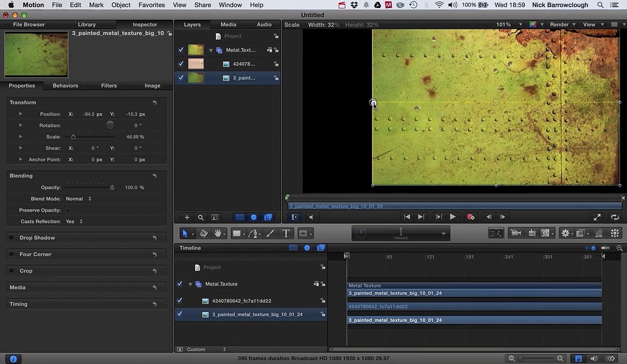
Task: Open the Favorites menu
Action: click(151, 5)
